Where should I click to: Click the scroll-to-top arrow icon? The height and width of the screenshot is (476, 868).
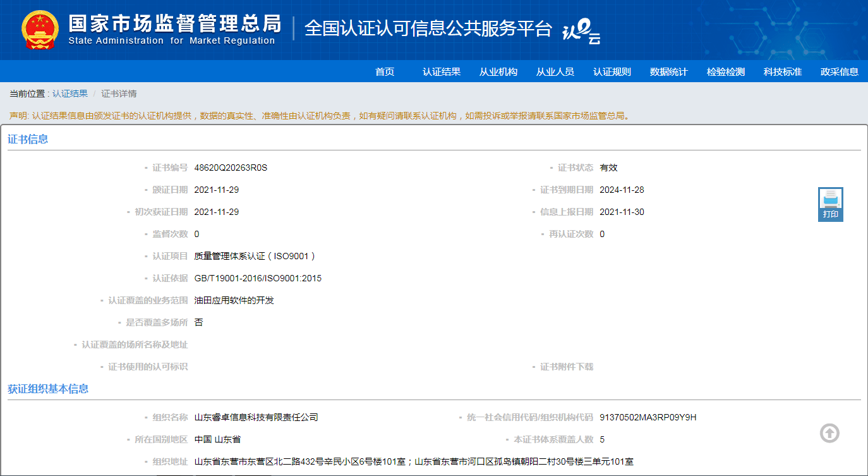(829, 433)
